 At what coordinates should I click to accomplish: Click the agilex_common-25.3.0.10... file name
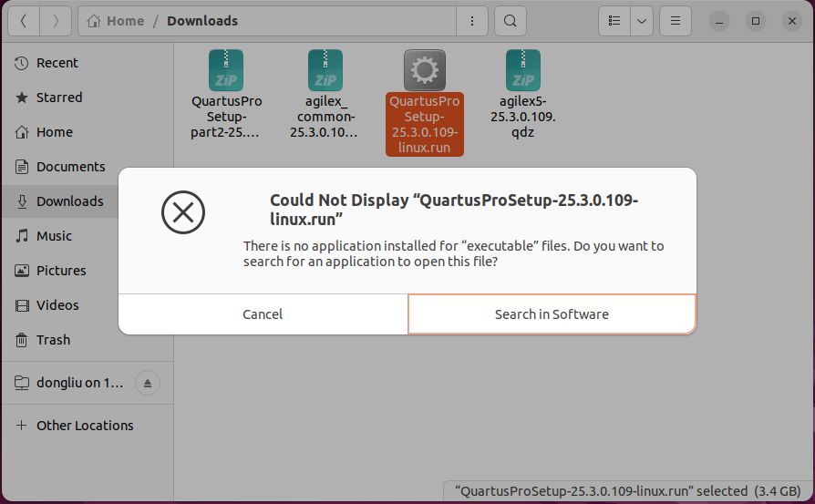(325, 117)
